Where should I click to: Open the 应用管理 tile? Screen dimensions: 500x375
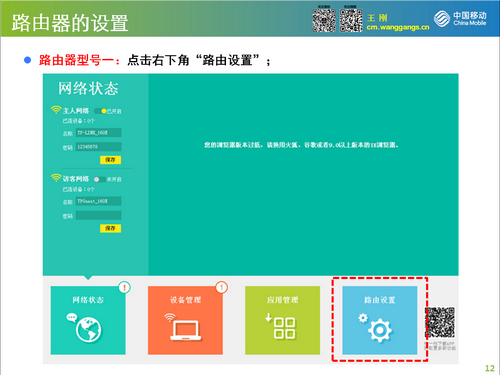click(x=282, y=320)
